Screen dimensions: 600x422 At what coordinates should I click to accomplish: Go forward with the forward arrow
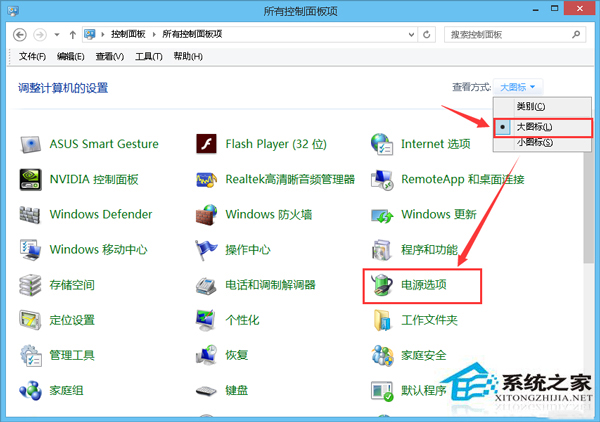(40, 35)
